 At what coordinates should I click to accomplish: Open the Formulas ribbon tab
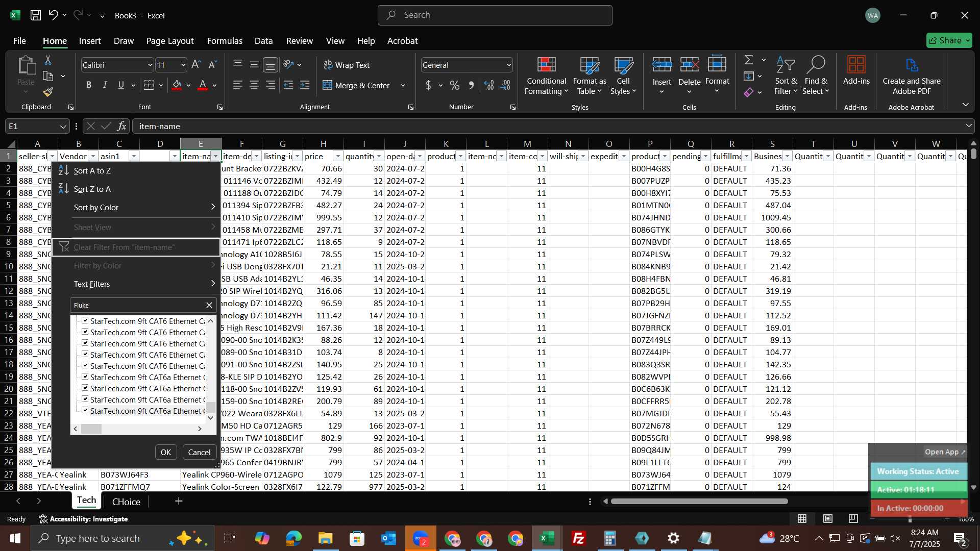(x=225, y=41)
